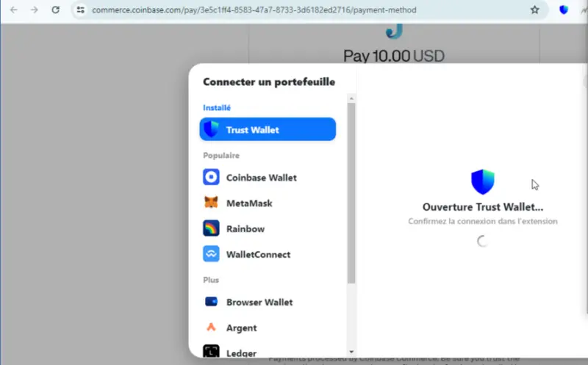The height and width of the screenshot is (365, 588).
Task: Choose Browser Wallet option
Action: coord(268,302)
